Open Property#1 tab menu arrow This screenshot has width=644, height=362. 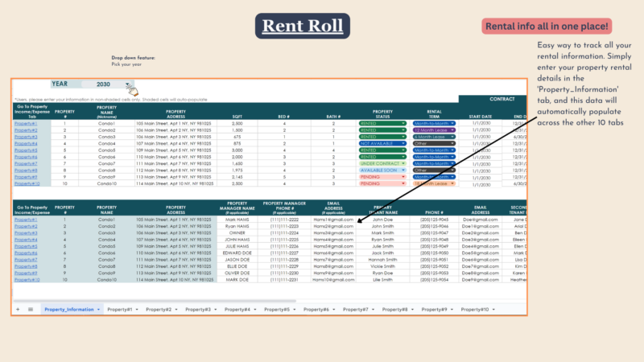click(x=137, y=310)
